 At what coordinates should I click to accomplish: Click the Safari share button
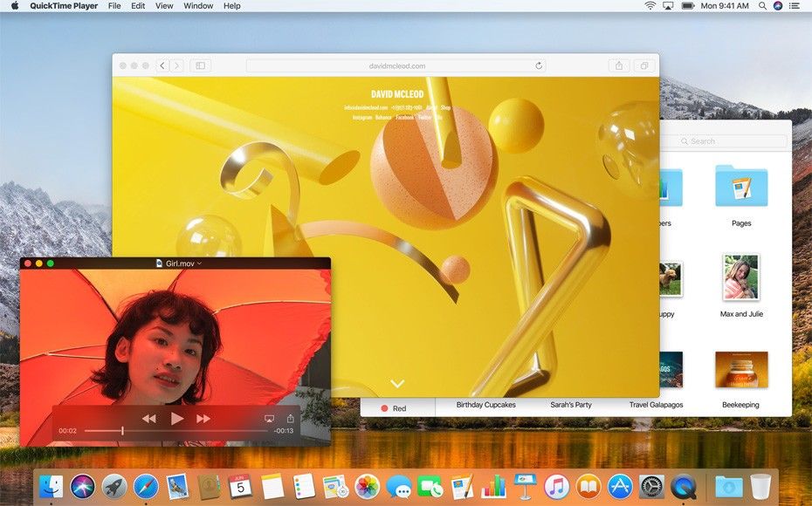[x=619, y=65]
